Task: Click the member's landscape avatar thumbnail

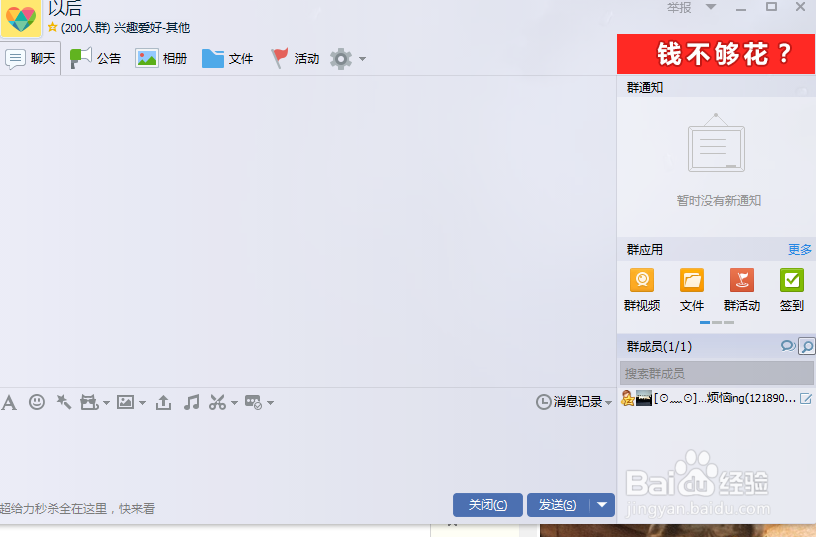Action: [x=644, y=399]
